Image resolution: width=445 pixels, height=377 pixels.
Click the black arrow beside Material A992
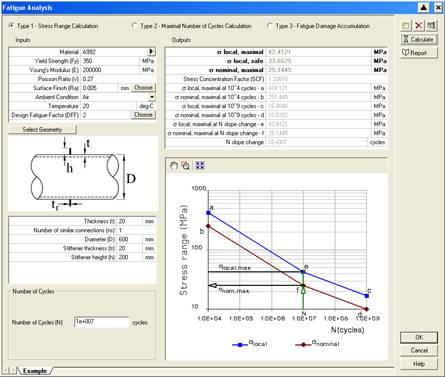(151, 52)
